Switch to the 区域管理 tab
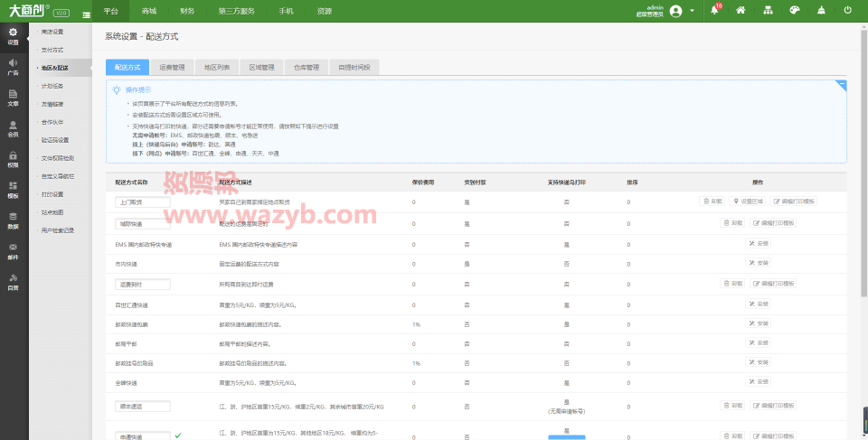The width and height of the screenshot is (868, 440). [262, 67]
